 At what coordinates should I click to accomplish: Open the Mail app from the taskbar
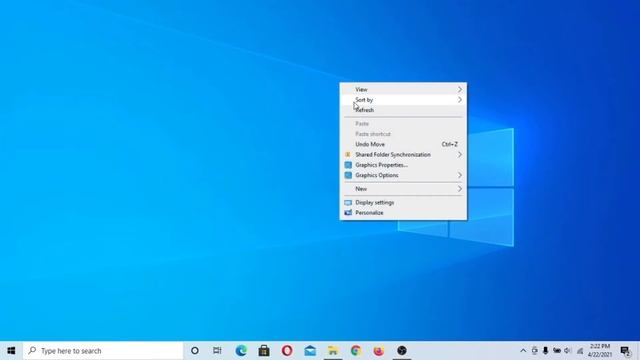(x=310, y=351)
